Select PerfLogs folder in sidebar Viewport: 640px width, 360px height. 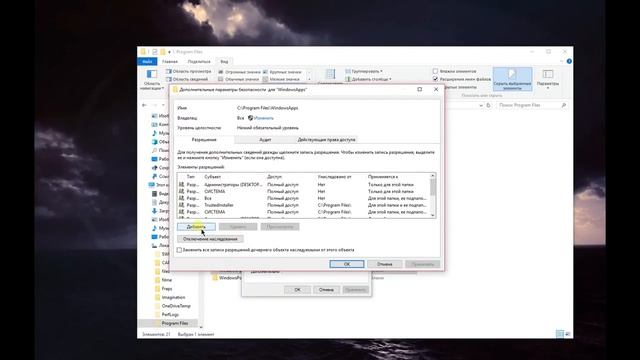(170, 314)
